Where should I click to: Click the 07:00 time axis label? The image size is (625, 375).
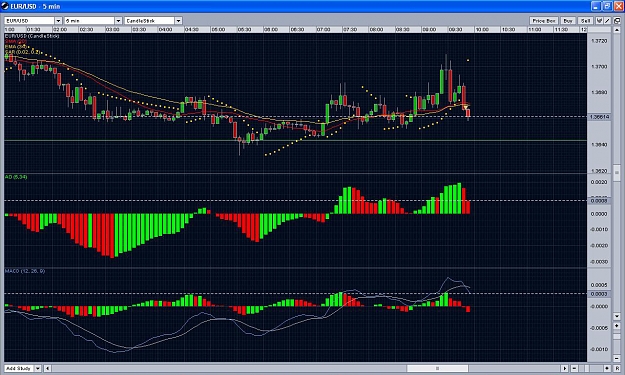(x=323, y=29)
